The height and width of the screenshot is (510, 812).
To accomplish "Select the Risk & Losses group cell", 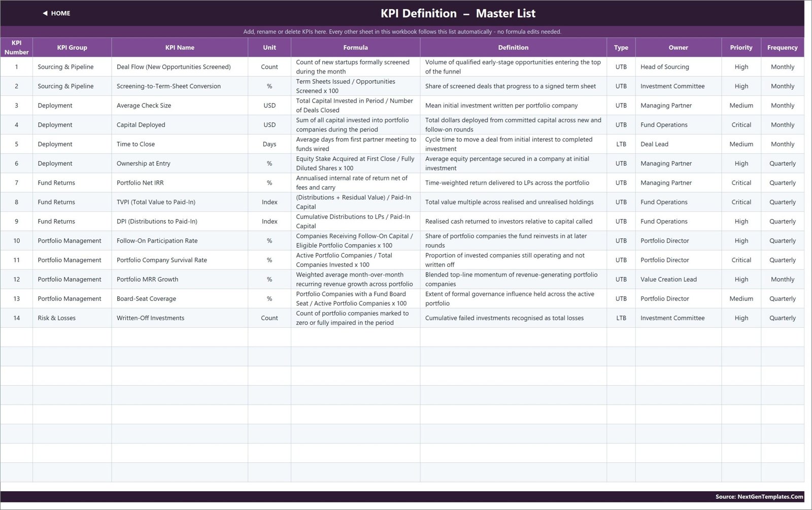I will click(x=72, y=318).
